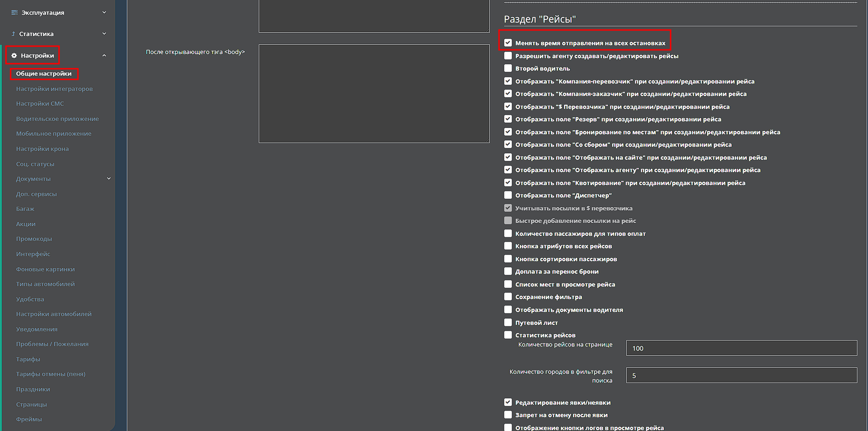Uncheck Менять время отправления на всех остановках

click(508, 43)
